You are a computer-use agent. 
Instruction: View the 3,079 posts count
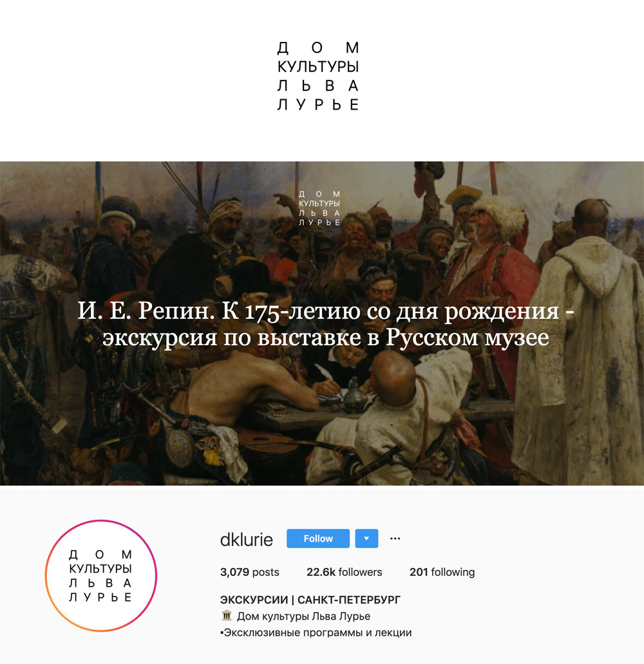(249, 572)
